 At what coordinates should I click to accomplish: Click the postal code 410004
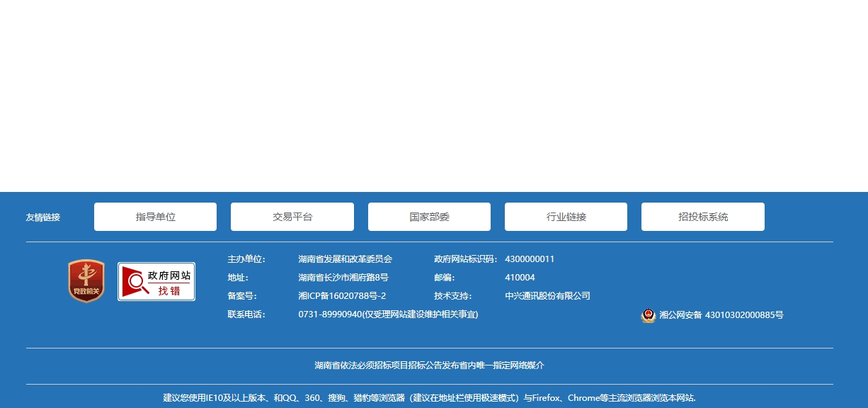tap(520, 278)
